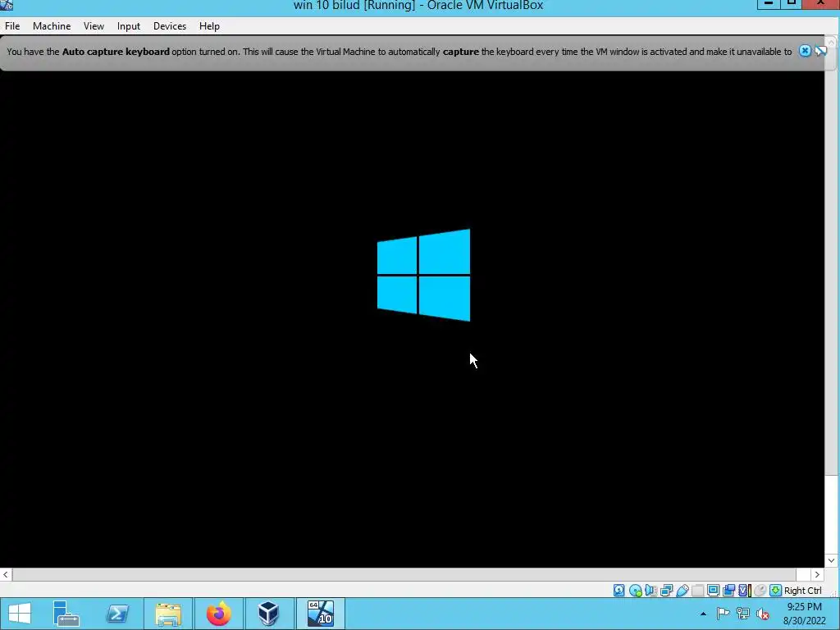Screen dimensions: 840x630
Task: Click the keyboard capture green arrow icon
Action: [x=775, y=591]
